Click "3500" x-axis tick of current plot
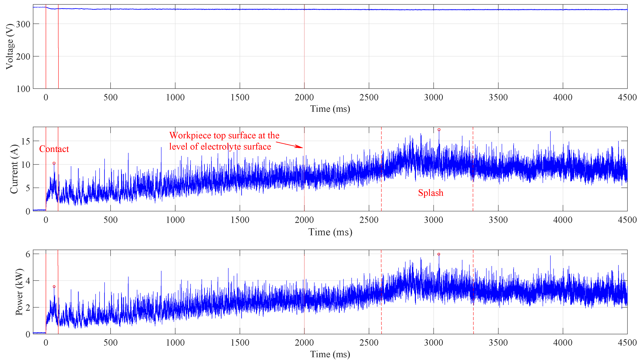This screenshot has height=364, width=641. [498, 220]
